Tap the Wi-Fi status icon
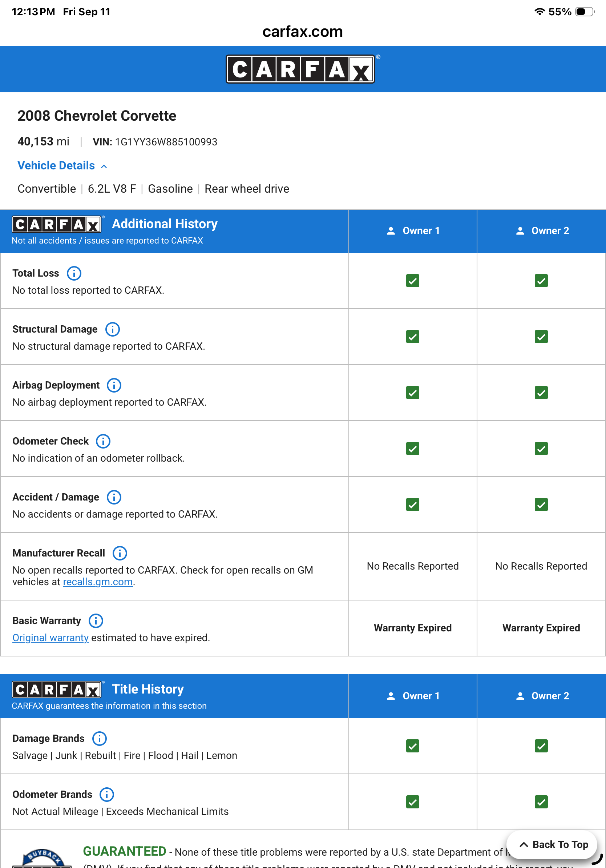This screenshot has width=606, height=868. (x=540, y=12)
